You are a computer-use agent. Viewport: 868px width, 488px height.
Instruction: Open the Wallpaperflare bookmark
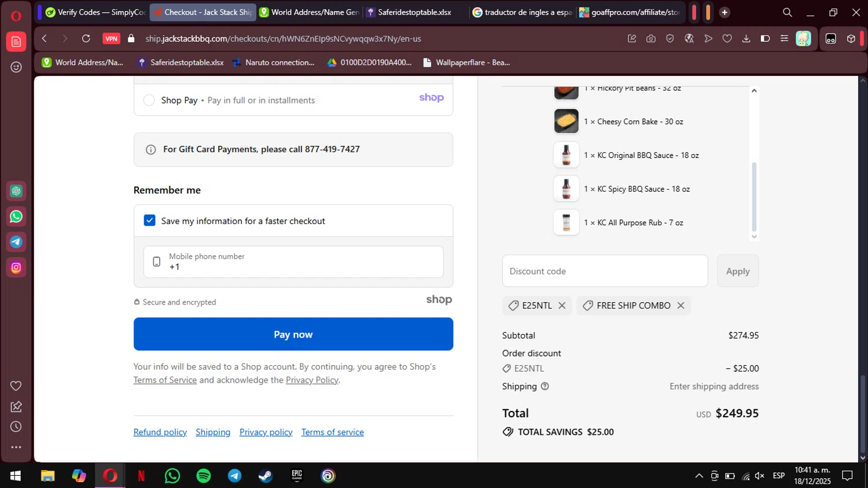[466, 63]
